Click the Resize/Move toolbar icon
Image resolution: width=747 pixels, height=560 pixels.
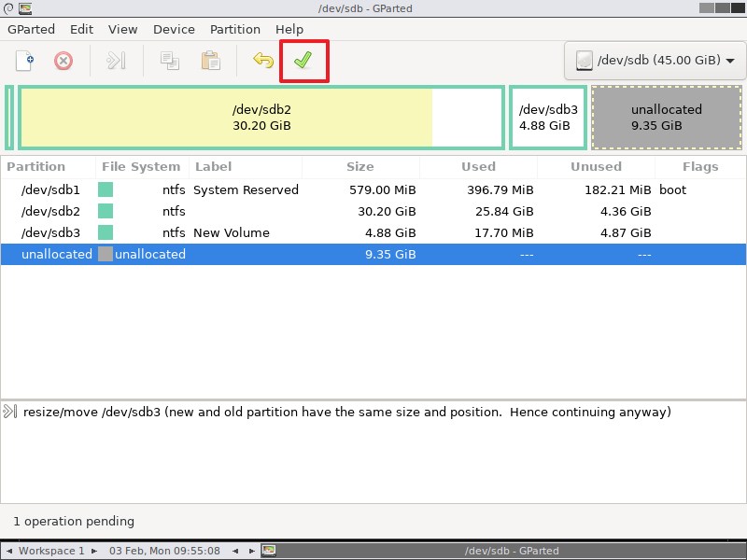pyautogui.click(x=114, y=60)
